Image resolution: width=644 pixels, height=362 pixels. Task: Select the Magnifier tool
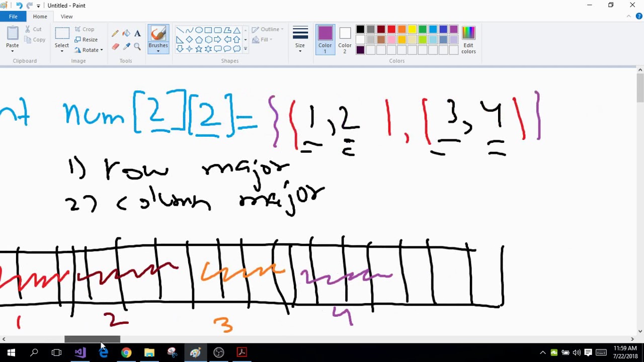pyautogui.click(x=137, y=46)
